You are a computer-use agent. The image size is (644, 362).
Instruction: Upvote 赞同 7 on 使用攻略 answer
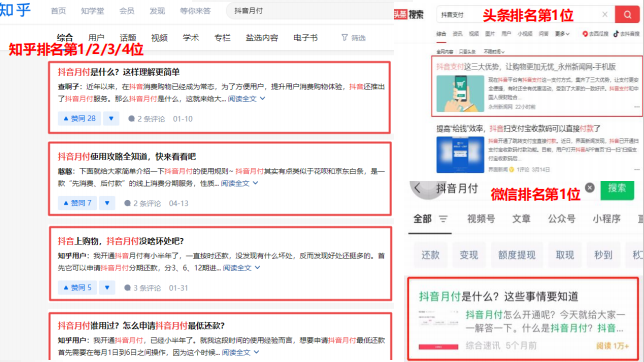click(77, 203)
